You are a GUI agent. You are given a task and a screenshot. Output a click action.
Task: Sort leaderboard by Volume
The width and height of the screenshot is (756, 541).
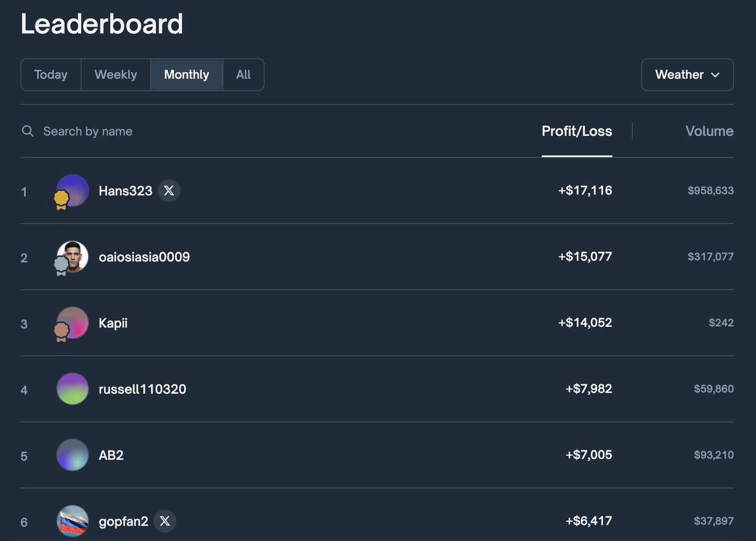pyautogui.click(x=709, y=131)
